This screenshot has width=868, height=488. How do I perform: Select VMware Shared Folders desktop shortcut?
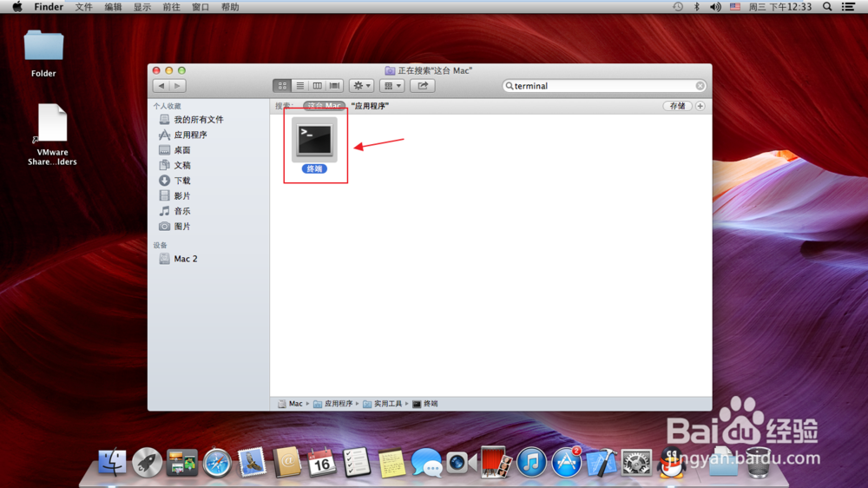(x=52, y=135)
